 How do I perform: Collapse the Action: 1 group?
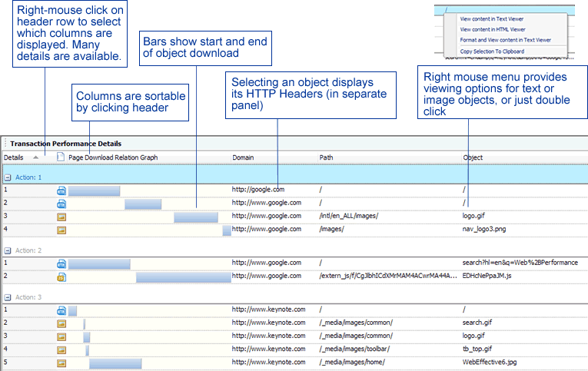(8, 177)
